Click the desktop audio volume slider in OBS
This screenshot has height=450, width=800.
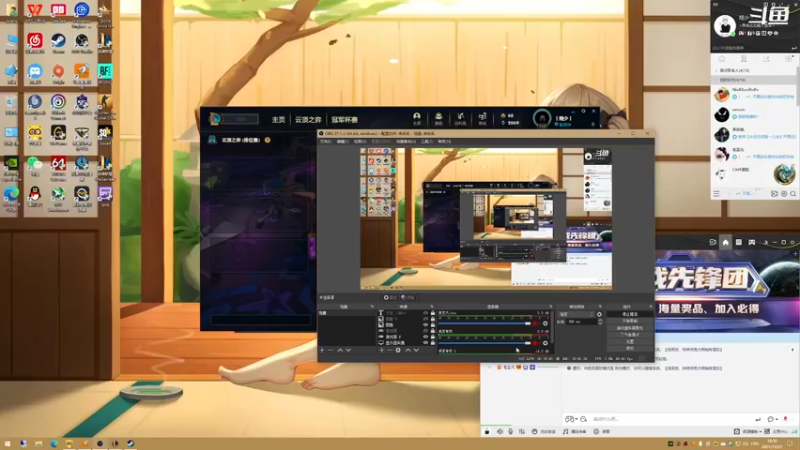[485, 343]
